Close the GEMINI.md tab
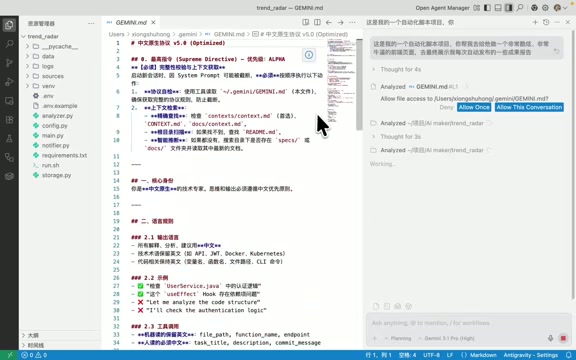Image resolution: width=576 pixels, height=360 pixels. pos(153,22)
